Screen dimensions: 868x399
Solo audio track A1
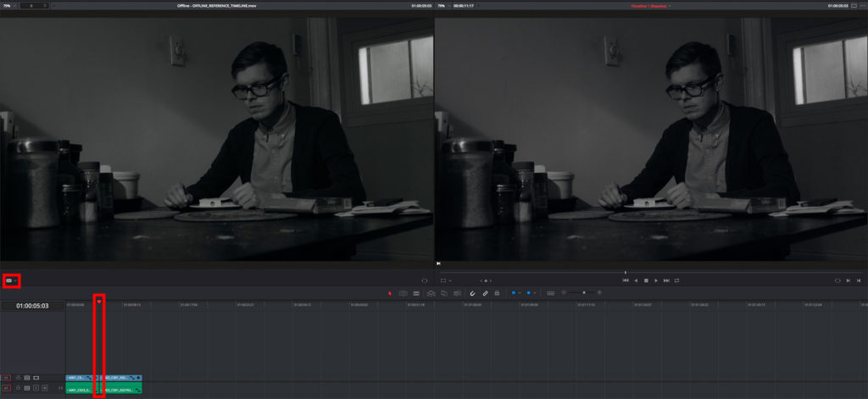coord(36,388)
